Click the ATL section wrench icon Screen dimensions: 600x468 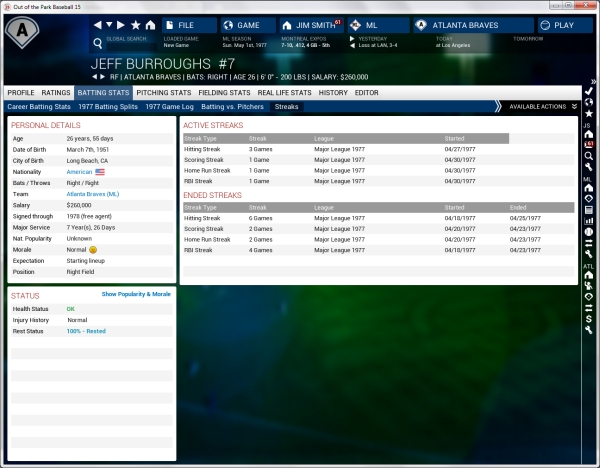tap(589, 330)
